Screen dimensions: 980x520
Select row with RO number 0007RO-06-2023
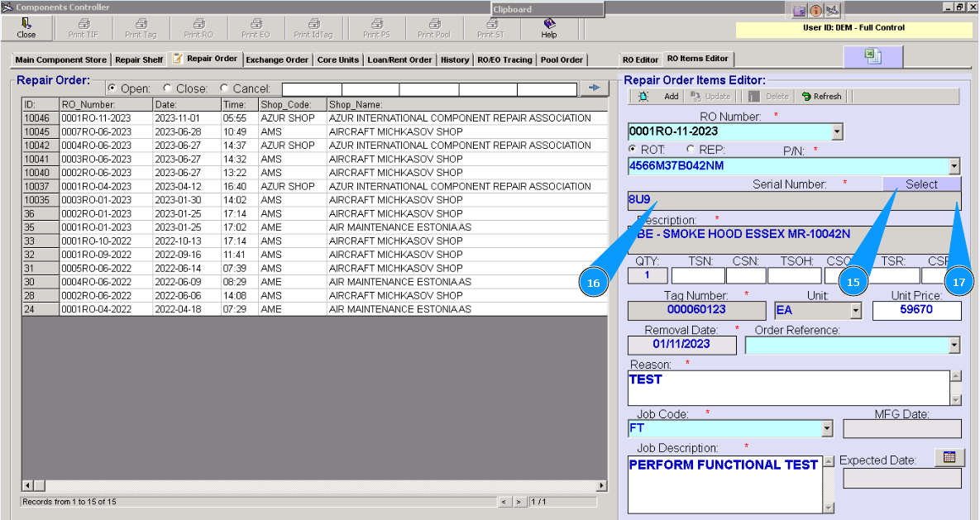[x=97, y=131]
